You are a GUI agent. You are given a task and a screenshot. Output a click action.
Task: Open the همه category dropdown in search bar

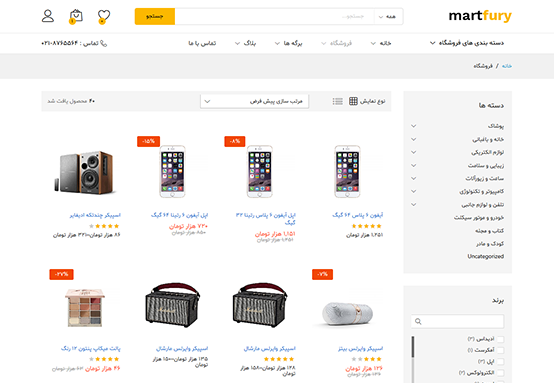[x=388, y=17]
